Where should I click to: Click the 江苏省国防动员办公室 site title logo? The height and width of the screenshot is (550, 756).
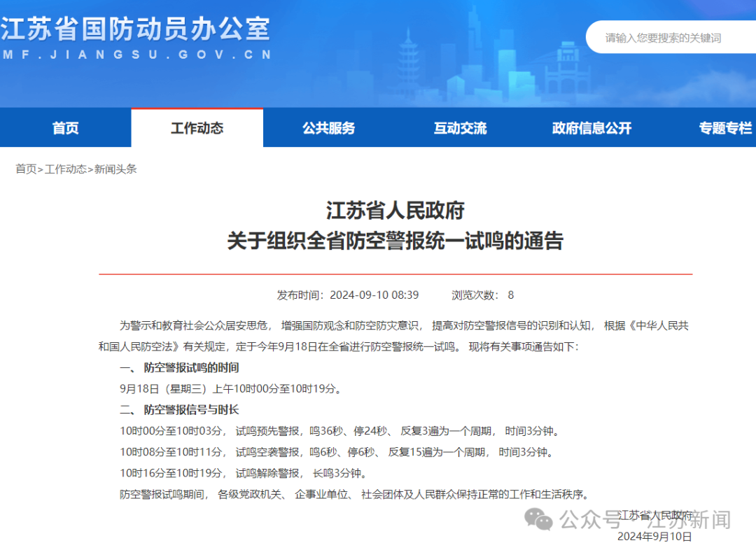[136, 29]
